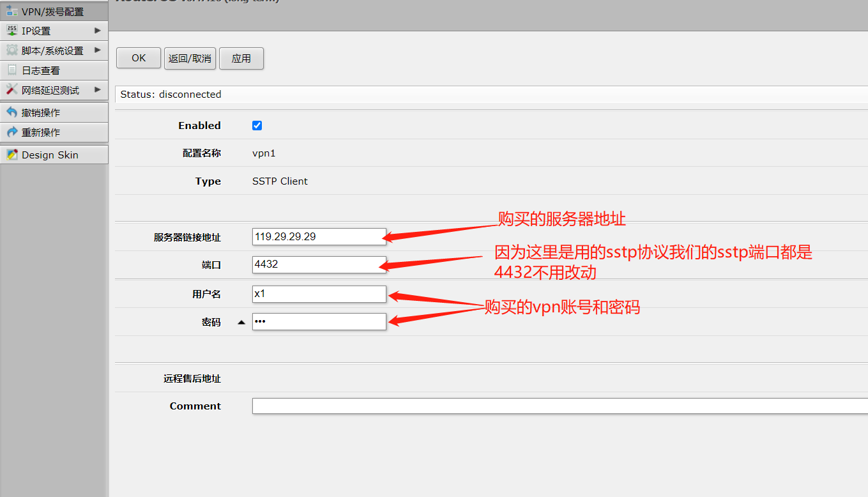Click the "Type" row label
This screenshot has height=497, width=868.
[x=208, y=181]
